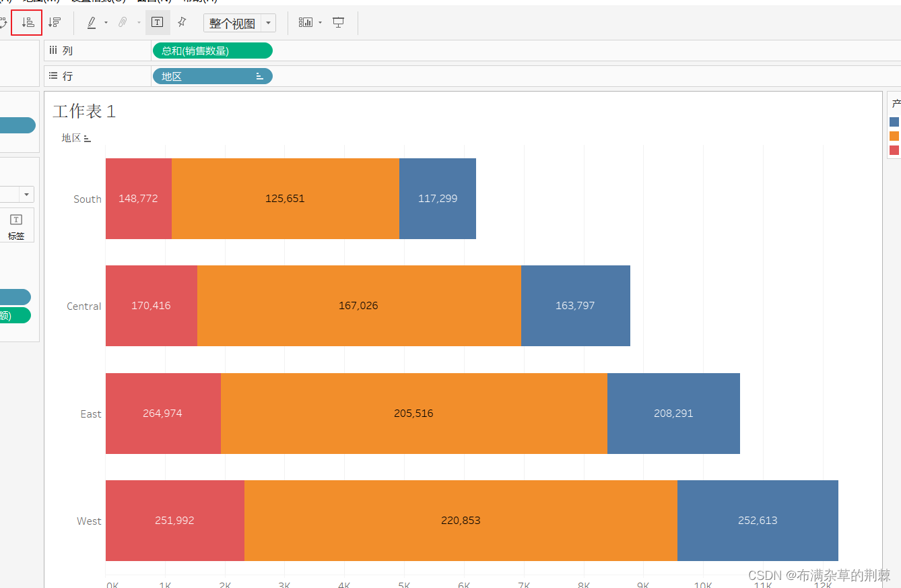This screenshot has width=901, height=588.
Task: Select the red East bar labeled 264,974
Action: click(x=163, y=414)
